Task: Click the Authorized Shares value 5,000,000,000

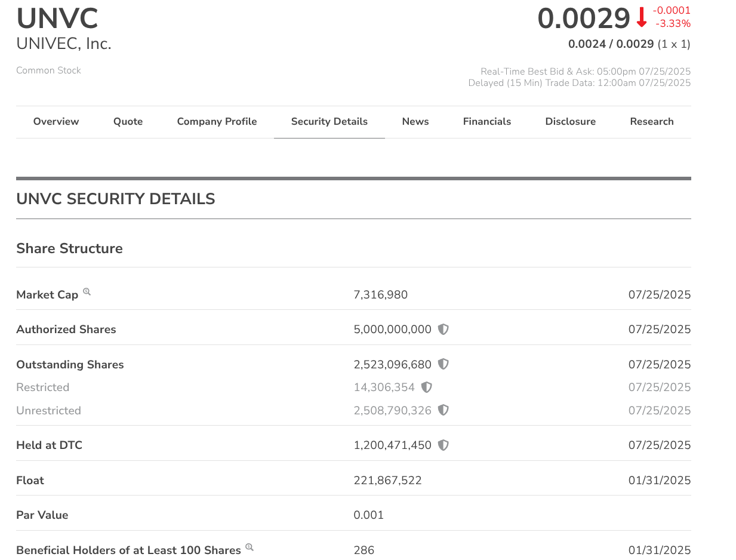Action: (393, 330)
